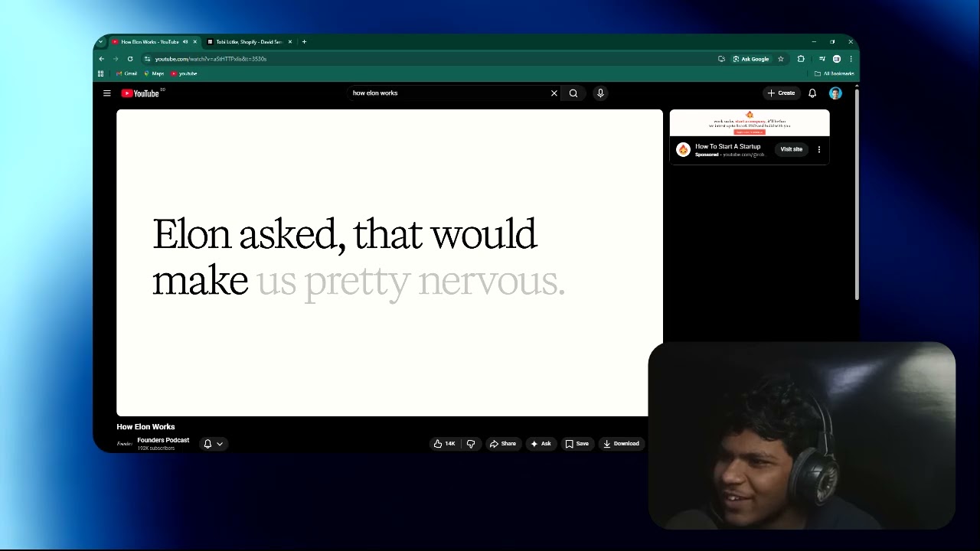This screenshot has width=980, height=551.
Task: Download the video
Action: click(x=621, y=444)
